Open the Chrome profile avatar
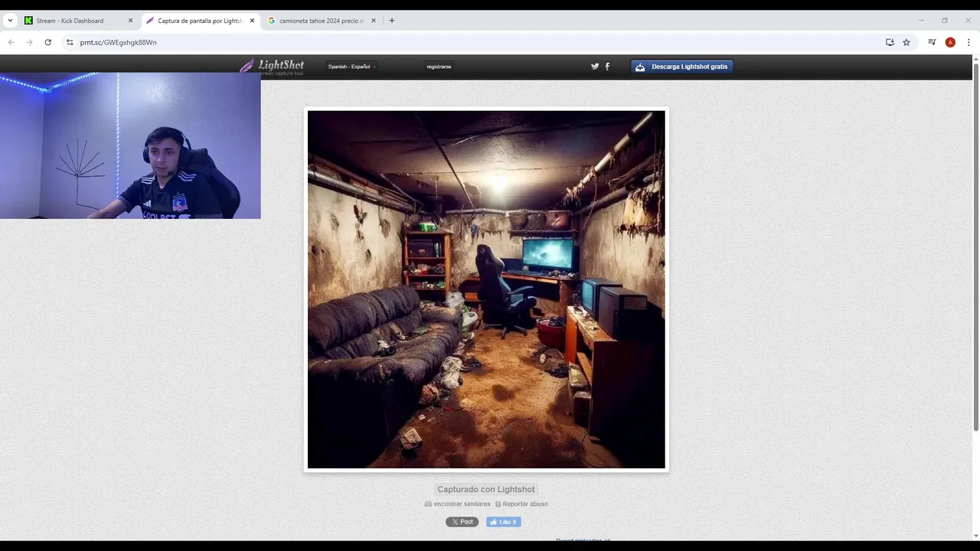The width and height of the screenshot is (980, 551). pyautogui.click(x=950, y=42)
